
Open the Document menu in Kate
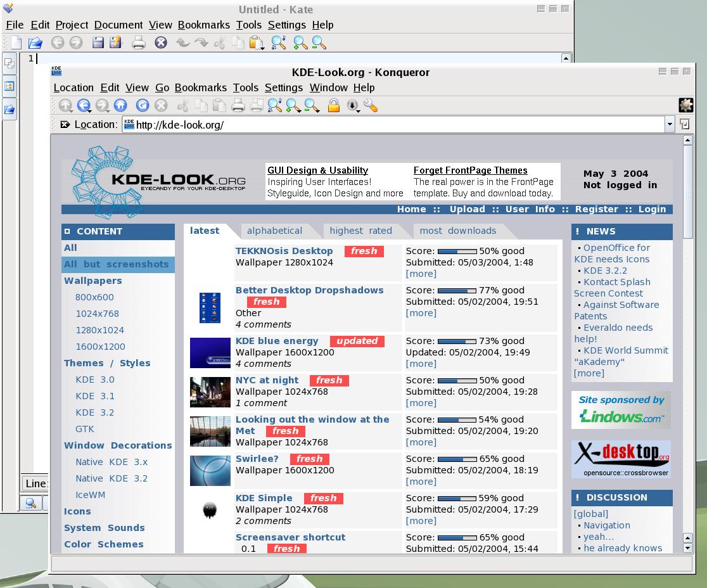tap(118, 25)
